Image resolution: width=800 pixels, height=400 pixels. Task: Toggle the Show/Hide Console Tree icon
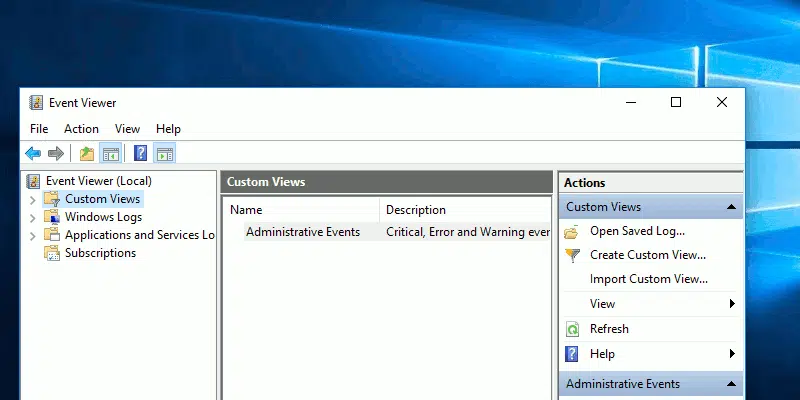pos(111,153)
